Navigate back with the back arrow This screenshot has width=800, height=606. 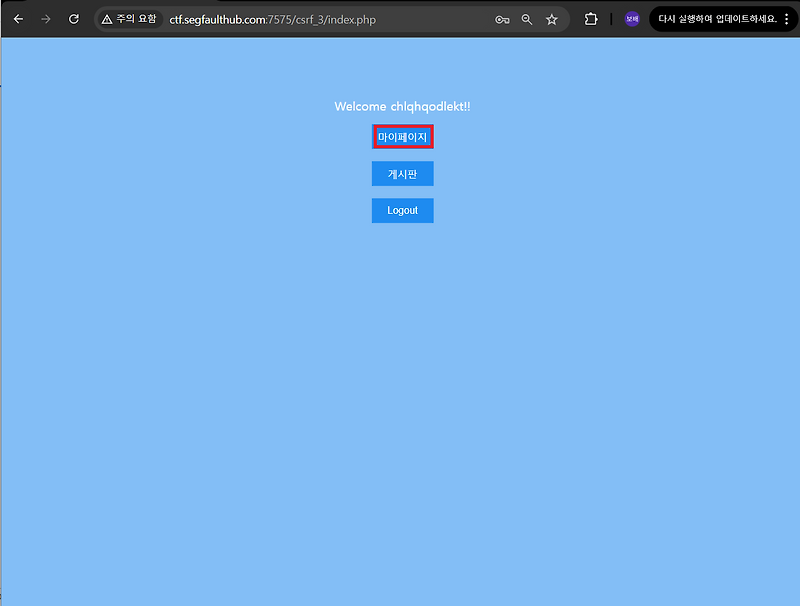tap(18, 18)
